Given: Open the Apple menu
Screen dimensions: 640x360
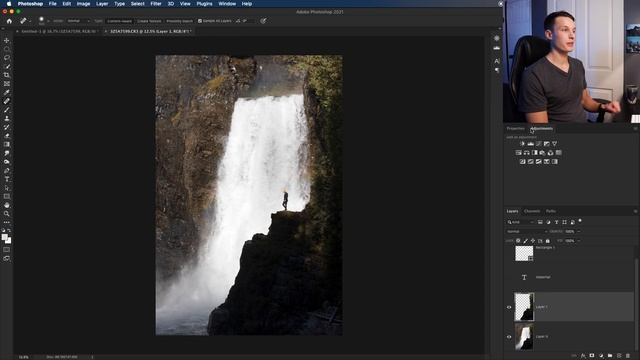Looking at the screenshot, I should coord(9,4).
